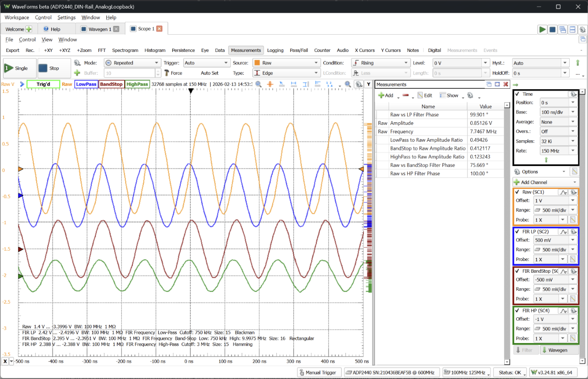Toggle the Raw channel label in plot header
Screen dimensions: 588x379
point(67,84)
